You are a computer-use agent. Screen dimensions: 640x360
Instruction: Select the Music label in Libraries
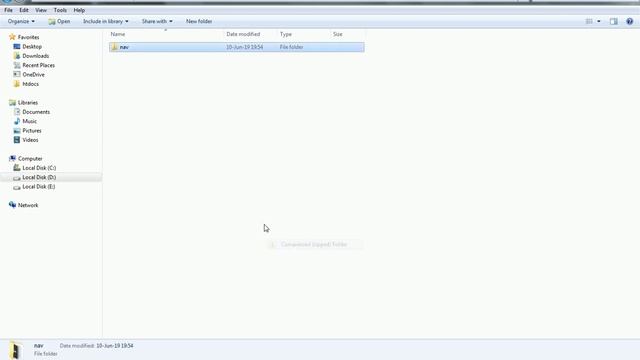(x=29, y=121)
